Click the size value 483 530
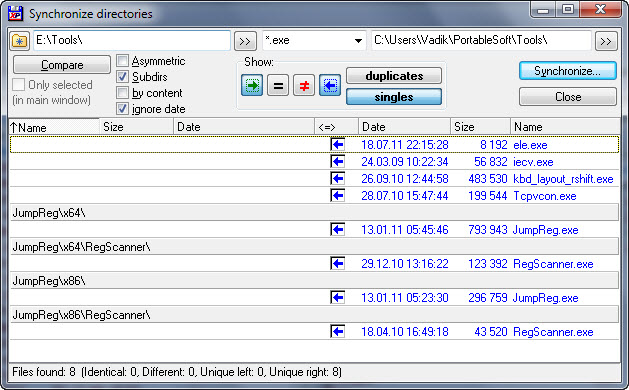Viewport: 629px width, 390px height. 488,179
